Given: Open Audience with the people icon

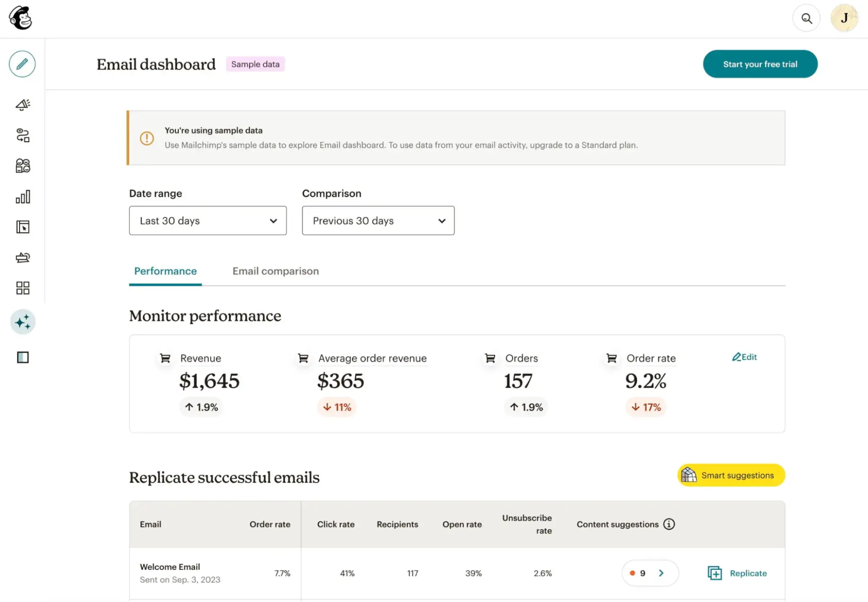Looking at the screenshot, I should (23, 166).
